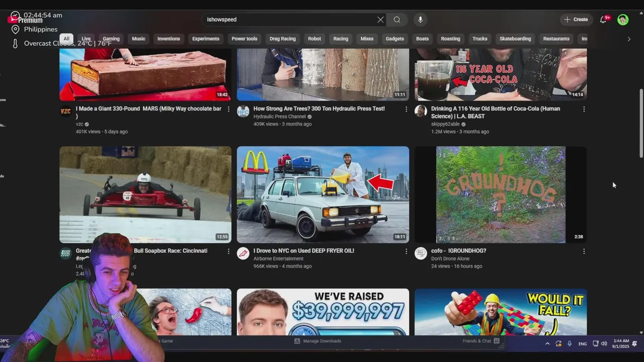Open vzc channel avatar
Screen dimensions: 644x362
(x=65, y=111)
